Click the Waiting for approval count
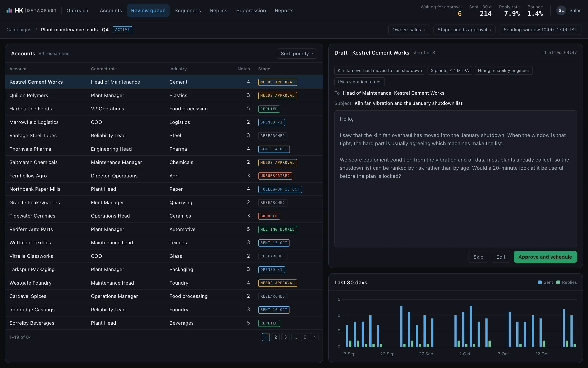 459,14
